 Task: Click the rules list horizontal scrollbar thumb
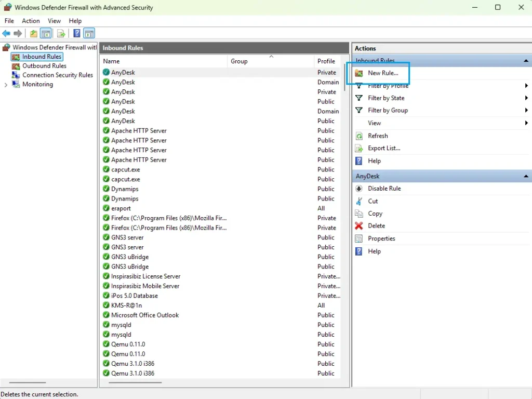[135, 382]
